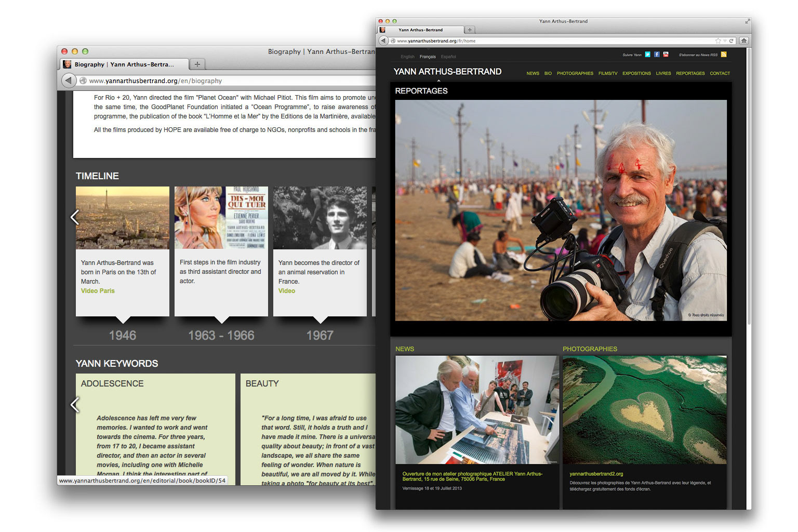The image size is (798, 532).
Task: Go to previous timeline items with left chevron
Action: pyautogui.click(x=75, y=217)
